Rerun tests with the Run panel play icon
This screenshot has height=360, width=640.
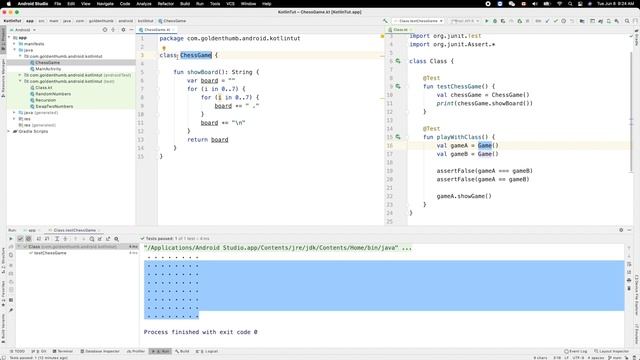click(x=11, y=239)
